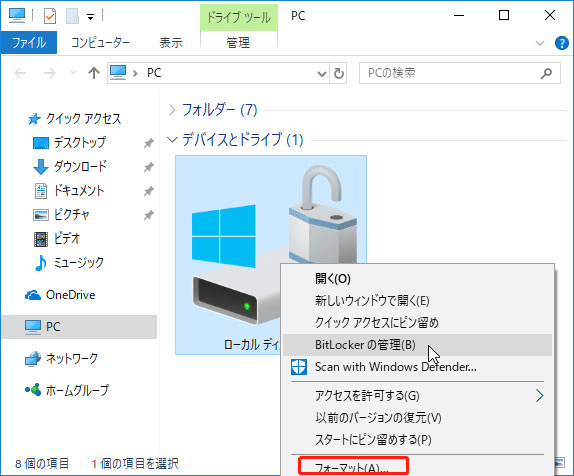
Task: Choose Scan with Windows Defender from menu
Action: coord(417,367)
